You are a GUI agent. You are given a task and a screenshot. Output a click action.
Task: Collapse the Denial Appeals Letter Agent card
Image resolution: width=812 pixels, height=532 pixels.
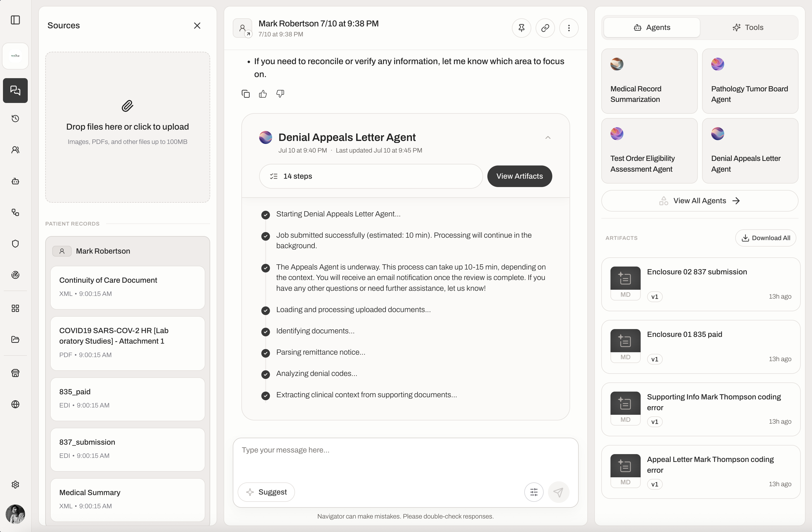pos(548,137)
